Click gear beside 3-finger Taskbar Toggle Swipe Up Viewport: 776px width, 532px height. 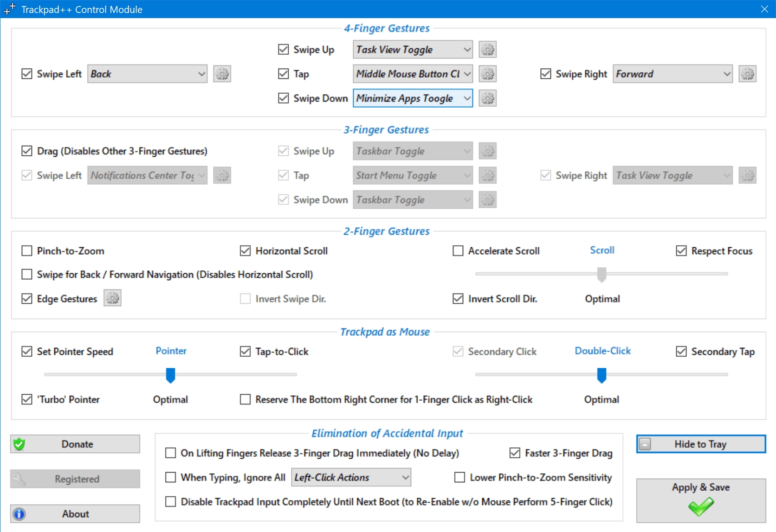click(487, 151)
